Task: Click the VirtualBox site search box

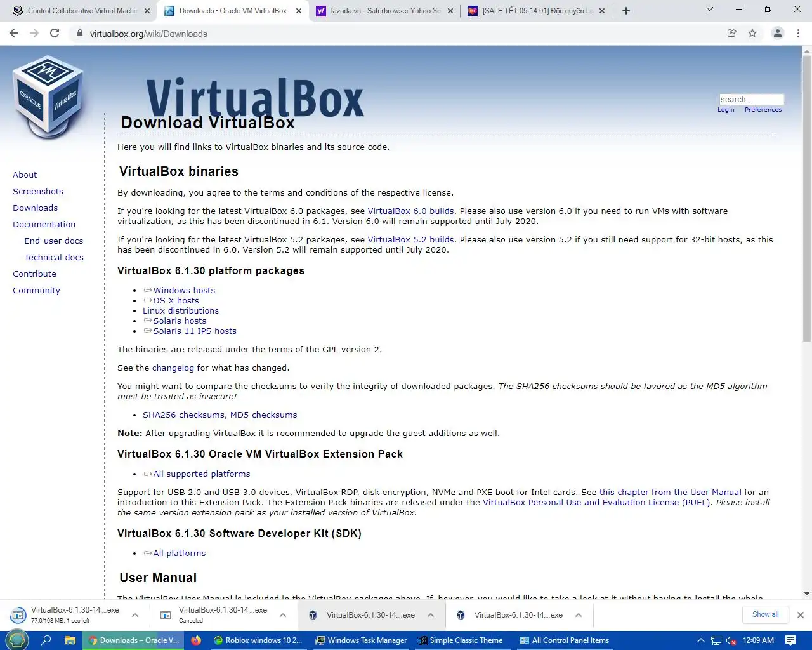Action: tap(752, 99)
